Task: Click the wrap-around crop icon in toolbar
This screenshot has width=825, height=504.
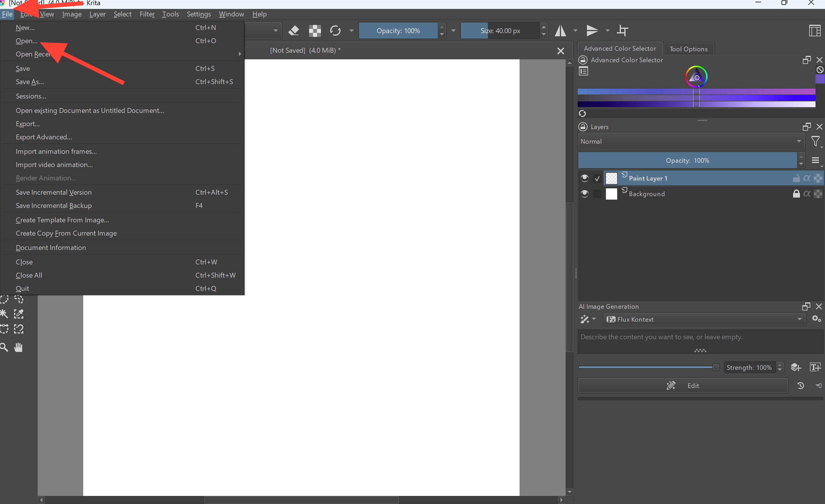Action: 622,31
